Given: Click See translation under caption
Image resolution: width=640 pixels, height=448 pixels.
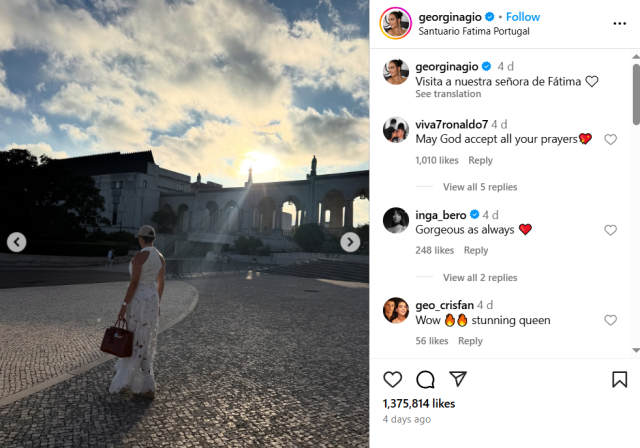Looking at the screenshot, I should point(448,94).
